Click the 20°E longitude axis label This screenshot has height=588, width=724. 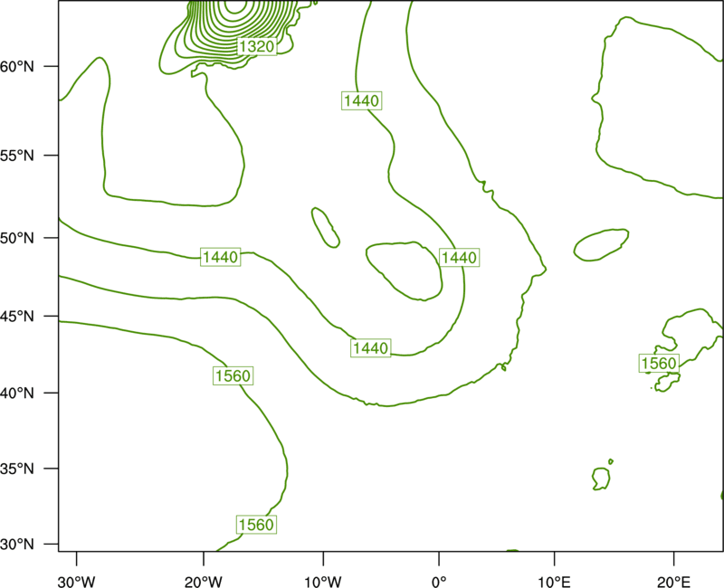673,581
